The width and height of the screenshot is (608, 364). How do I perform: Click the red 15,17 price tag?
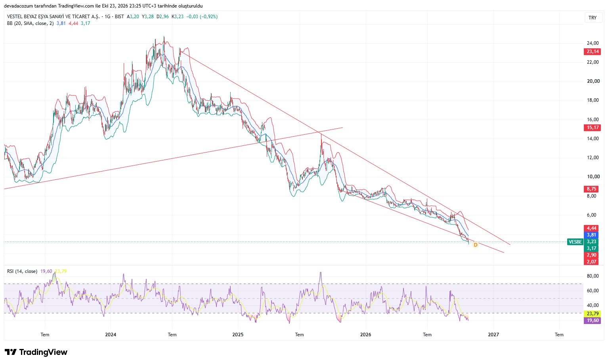(x=593, y=128)
